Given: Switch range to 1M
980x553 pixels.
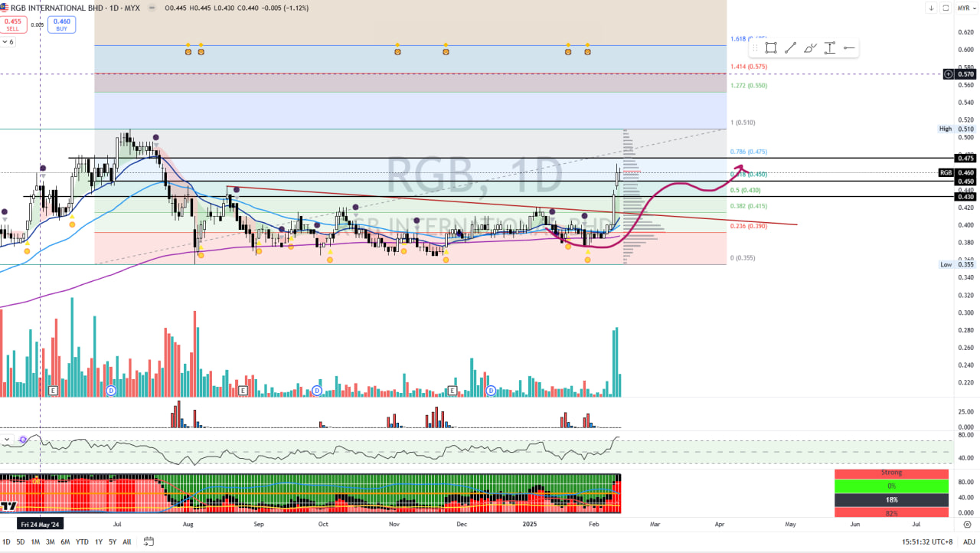Looking at the screenshot, I should (35, 542).
